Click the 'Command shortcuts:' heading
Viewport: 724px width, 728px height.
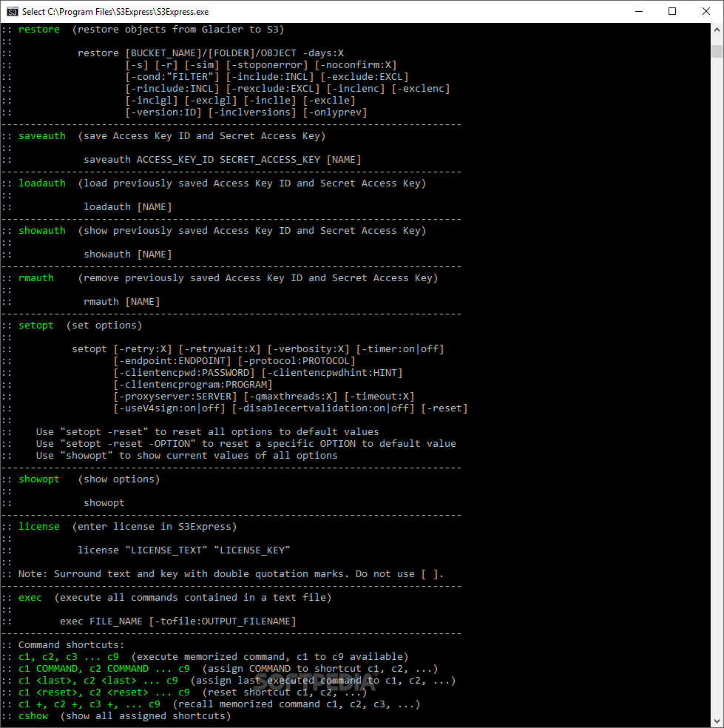point(72,645)
